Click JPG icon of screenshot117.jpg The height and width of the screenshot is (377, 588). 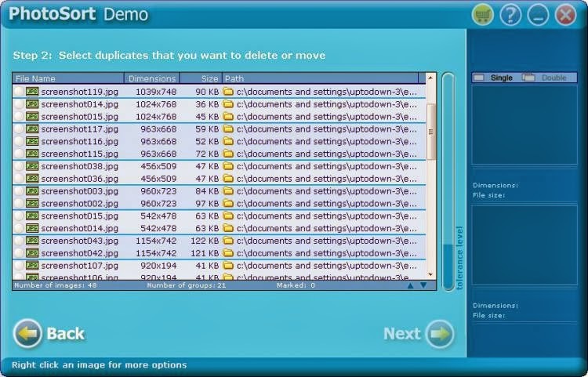tap(32, 129)
